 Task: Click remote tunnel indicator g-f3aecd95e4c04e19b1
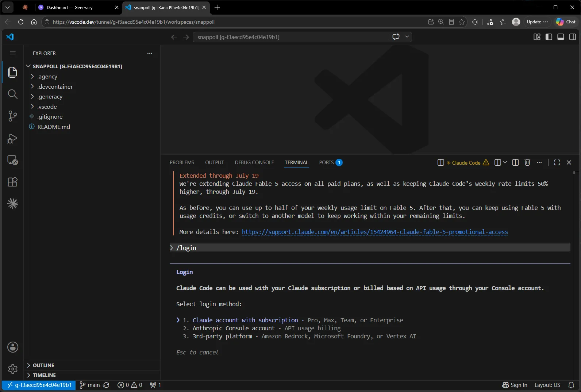pos(39,385)
